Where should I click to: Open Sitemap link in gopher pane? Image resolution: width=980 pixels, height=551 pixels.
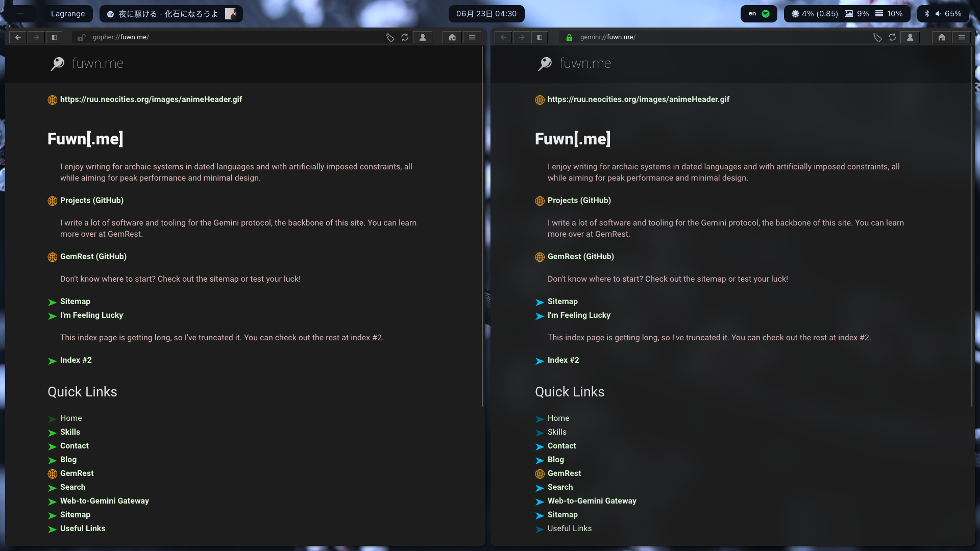75,302
